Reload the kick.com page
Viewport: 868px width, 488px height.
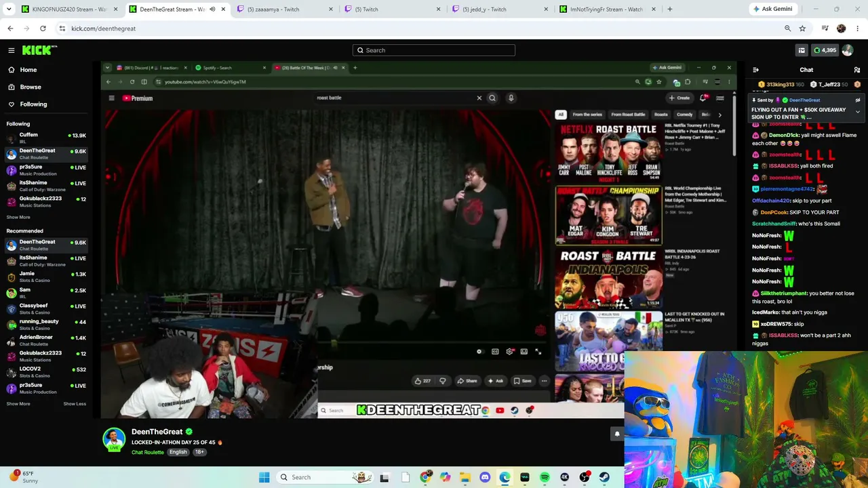[x=43, y=28]
